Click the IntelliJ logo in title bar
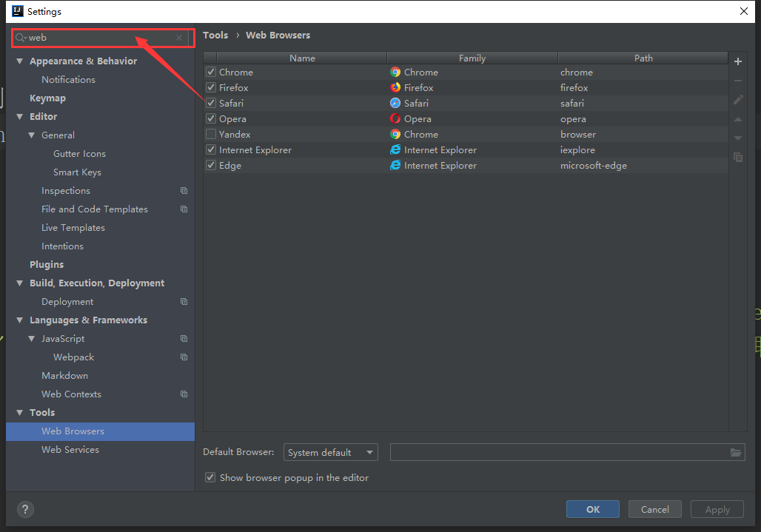 point(18,11)
